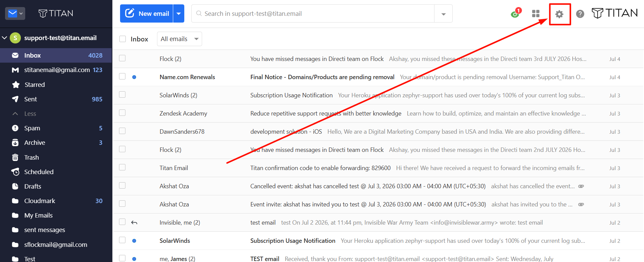Select the DawnSanders678 email checkbox
644x262 pixels.
(x=122, y=131)
